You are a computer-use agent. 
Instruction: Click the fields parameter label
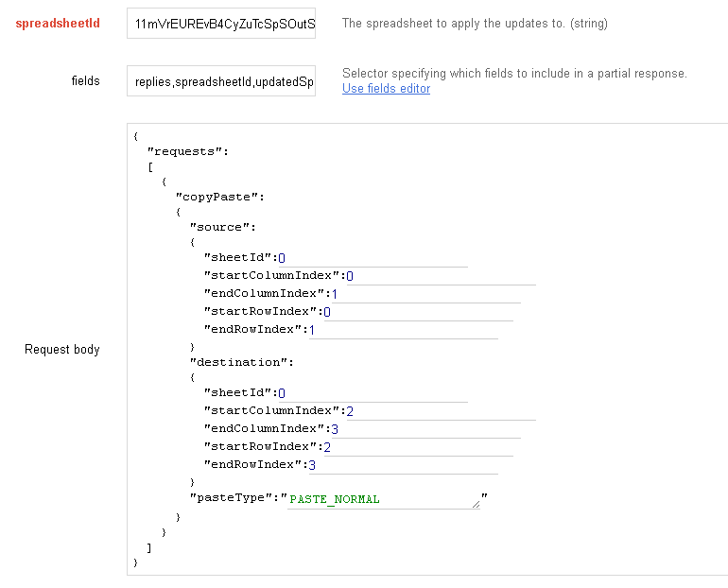tap(85, 80)
